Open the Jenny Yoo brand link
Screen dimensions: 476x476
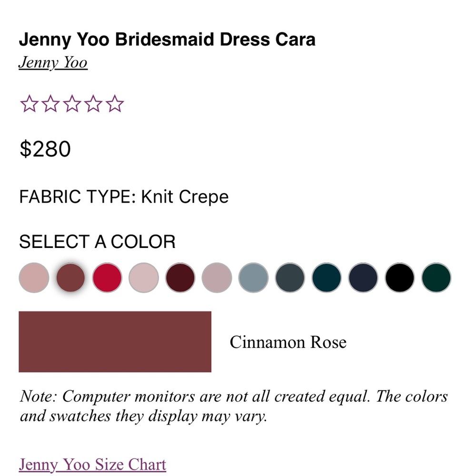(x=52, y=62)
